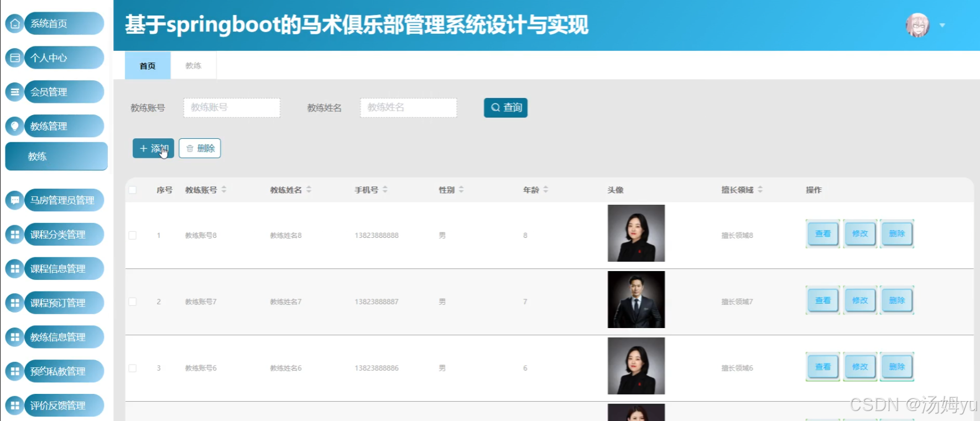980x421 pixels.
Task: Sort by 擅长领域 column
Action: click(760, 190)
